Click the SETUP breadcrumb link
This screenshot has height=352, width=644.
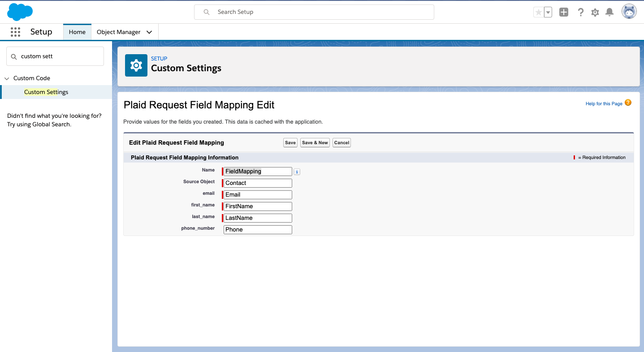[x=159, y=59]
